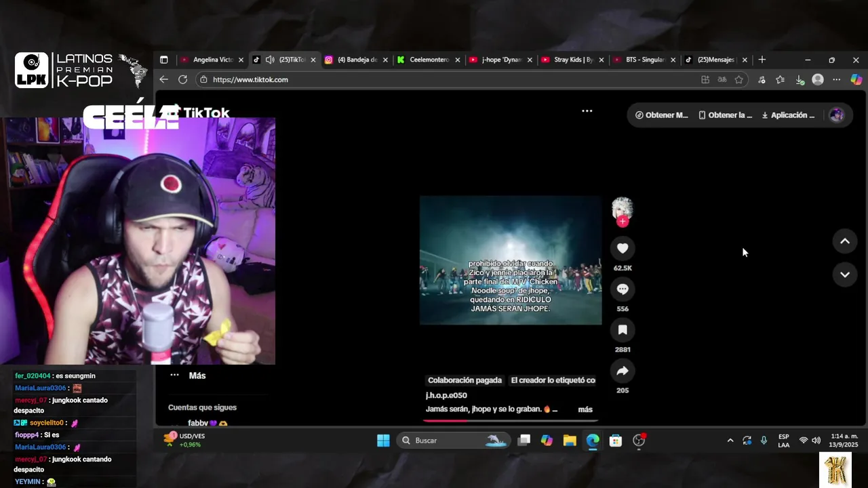868x488 pixels.
Task: Open tab actions menu icon
Action: (163, 60)
